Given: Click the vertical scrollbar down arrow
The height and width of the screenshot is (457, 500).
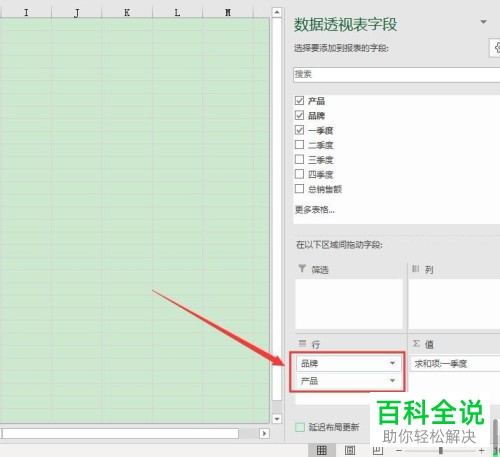Looking at the screenshot, I should [277, 419].
